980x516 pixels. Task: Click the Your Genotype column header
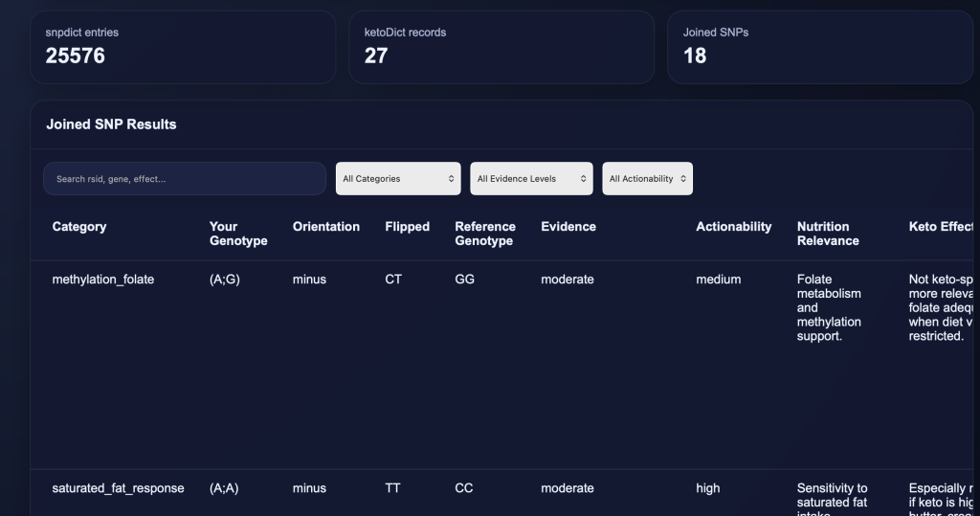tap(238, 234)
